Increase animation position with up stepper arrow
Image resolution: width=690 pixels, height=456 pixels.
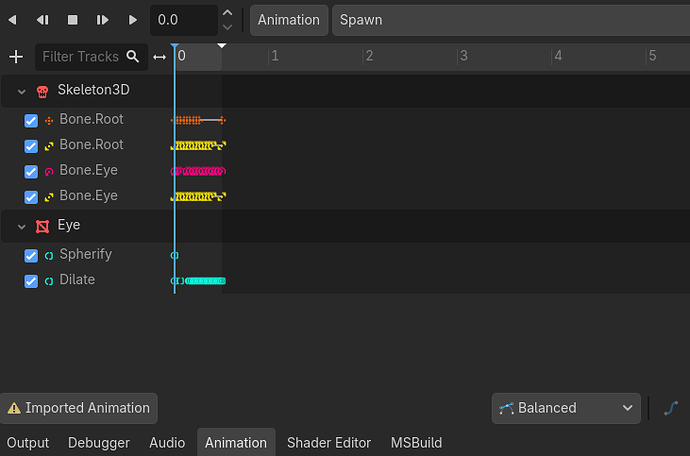[227, 13]
